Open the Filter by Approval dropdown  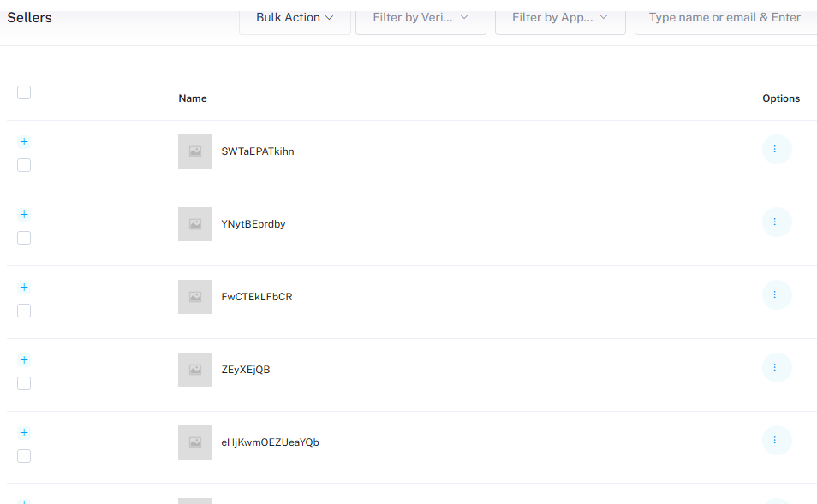point(560,18)
